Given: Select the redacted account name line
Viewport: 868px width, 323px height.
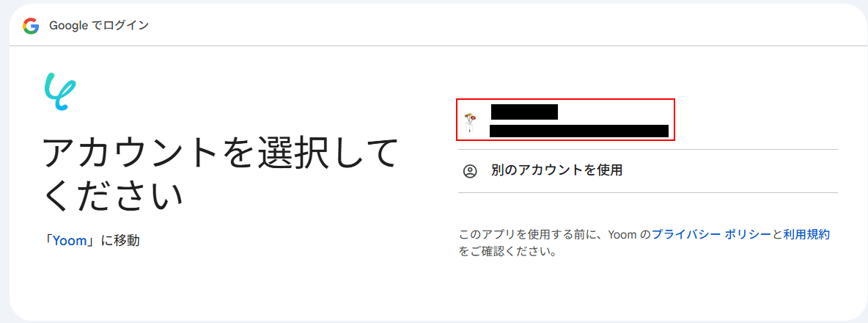Looking at the screenshot, I should (x=524, y=112).
